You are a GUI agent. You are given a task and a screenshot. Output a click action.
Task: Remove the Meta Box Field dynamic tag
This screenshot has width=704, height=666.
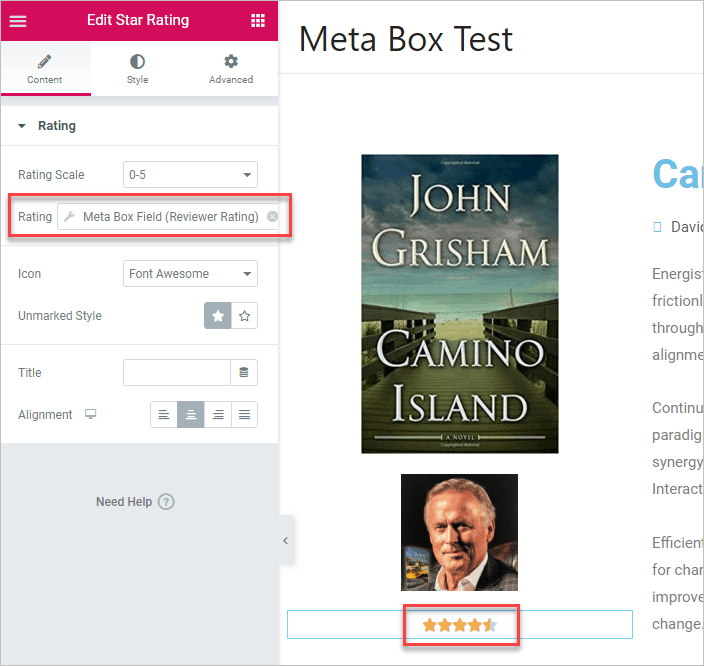[x=272, y=217]
